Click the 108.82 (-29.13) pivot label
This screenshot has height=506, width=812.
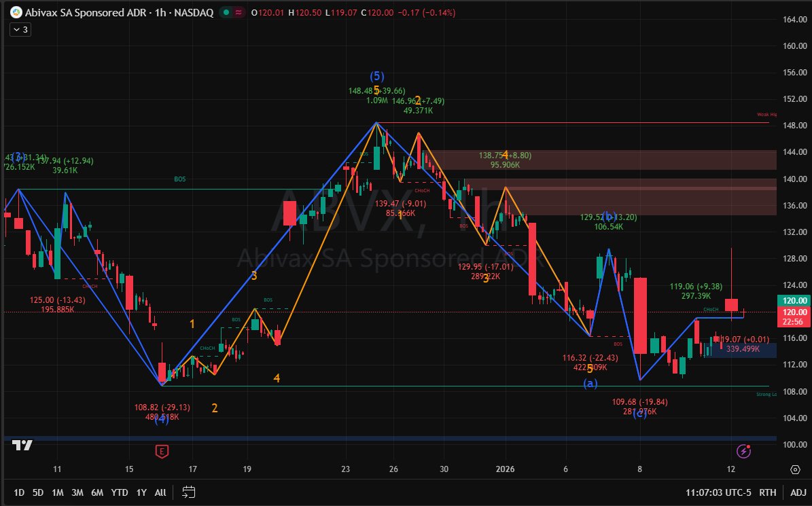pyautogui.click(x=162, y=408)
